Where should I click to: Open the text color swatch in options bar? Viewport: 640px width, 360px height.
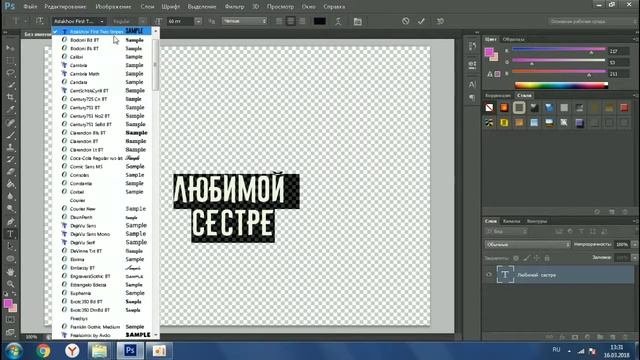coord(320,21)
